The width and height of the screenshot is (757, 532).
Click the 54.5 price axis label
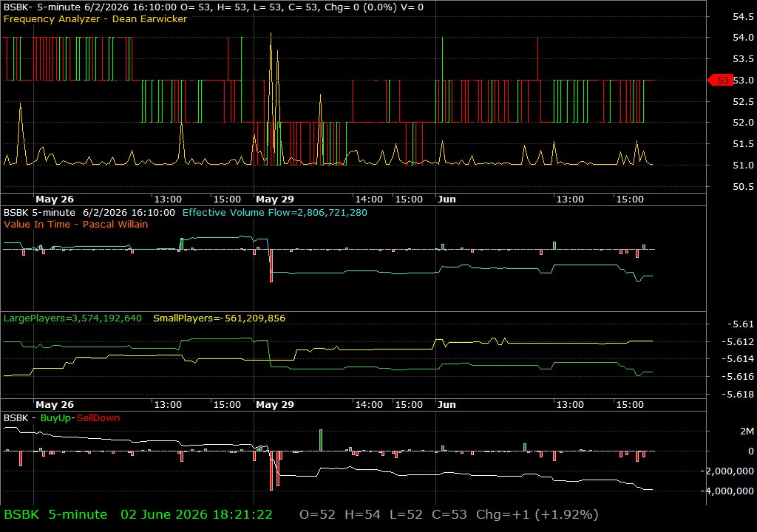[743, 16]
